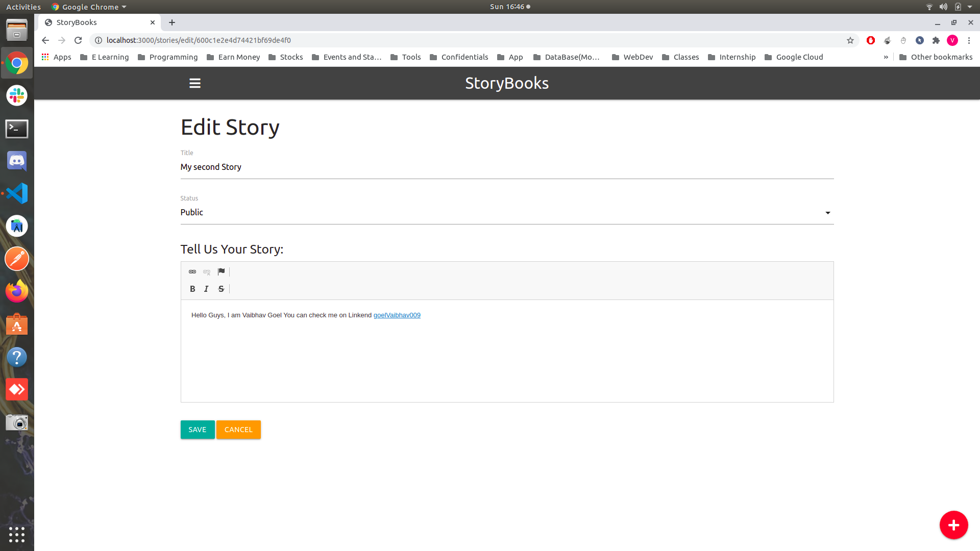Click the SAVE button
980x551 pixels.
(x=198, y=430)
